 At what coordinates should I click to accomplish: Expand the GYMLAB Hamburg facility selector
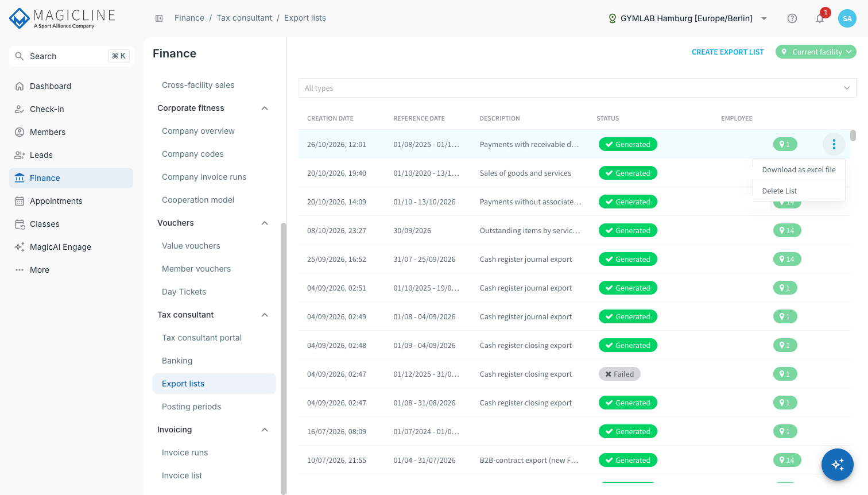pyautogui.click(x=688, y=18)
